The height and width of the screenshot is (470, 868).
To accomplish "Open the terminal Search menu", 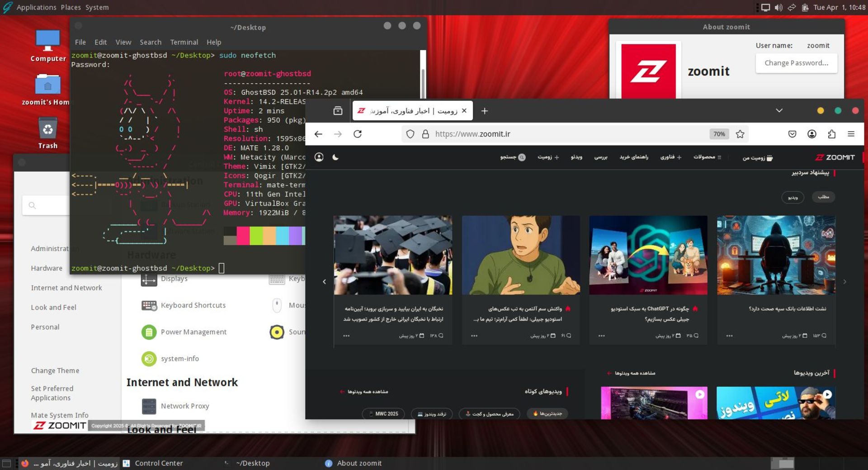I will point(151,42).
